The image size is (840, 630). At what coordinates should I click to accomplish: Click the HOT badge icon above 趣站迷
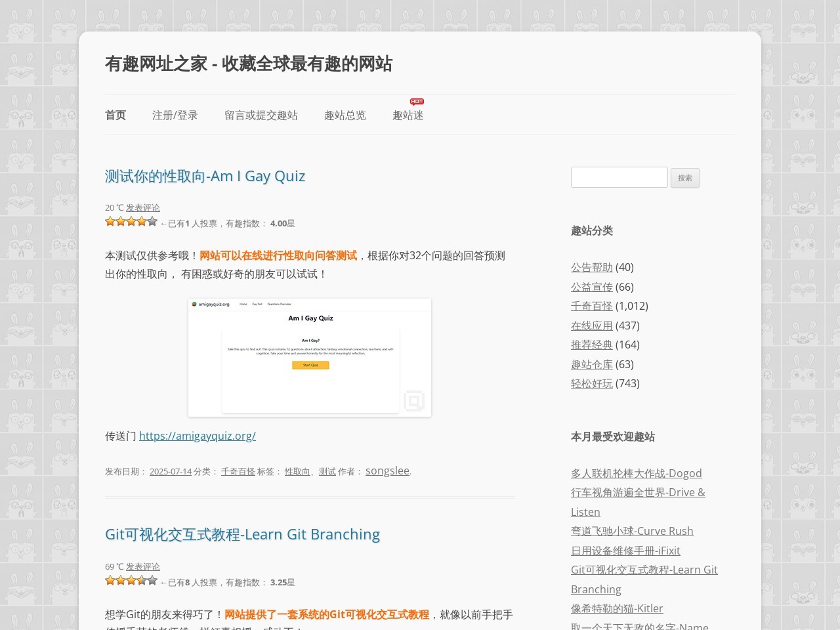pyautogui.click(x=417, y=102)
